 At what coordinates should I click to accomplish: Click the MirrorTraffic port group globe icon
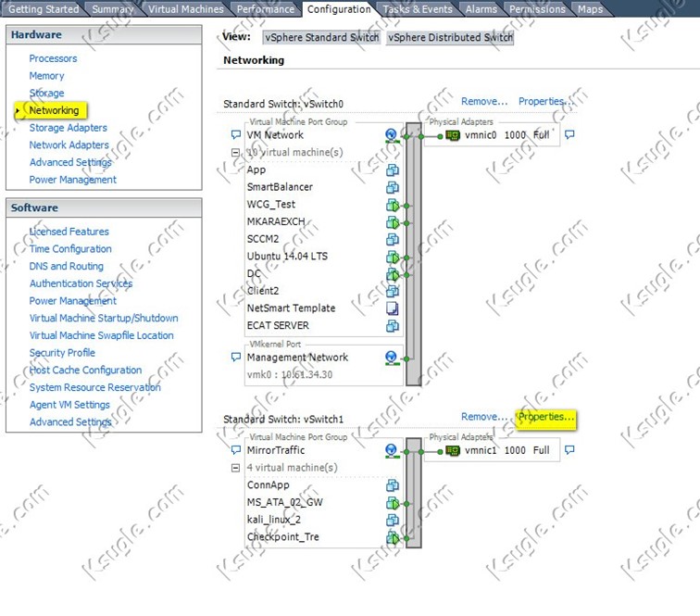click(391, 450)
